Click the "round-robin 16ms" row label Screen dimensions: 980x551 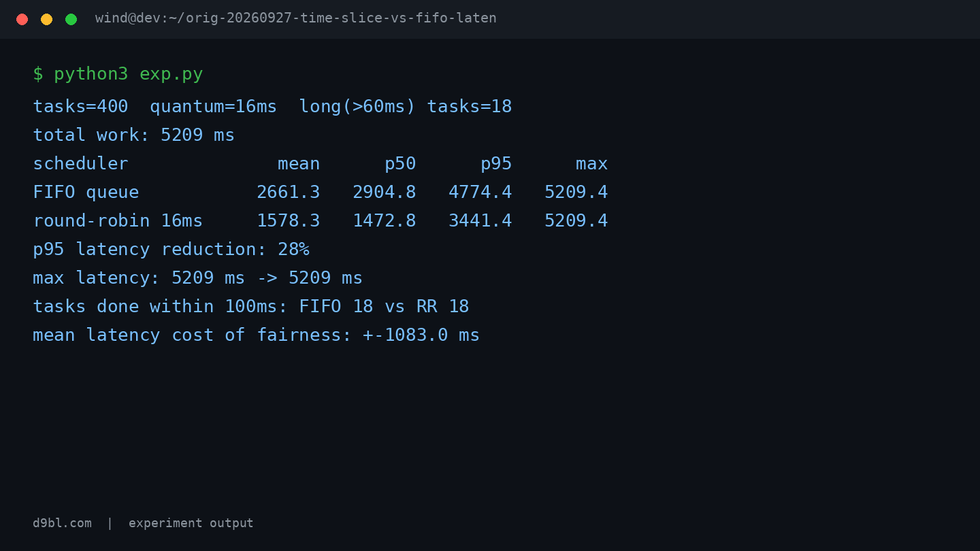coord(118,221)
